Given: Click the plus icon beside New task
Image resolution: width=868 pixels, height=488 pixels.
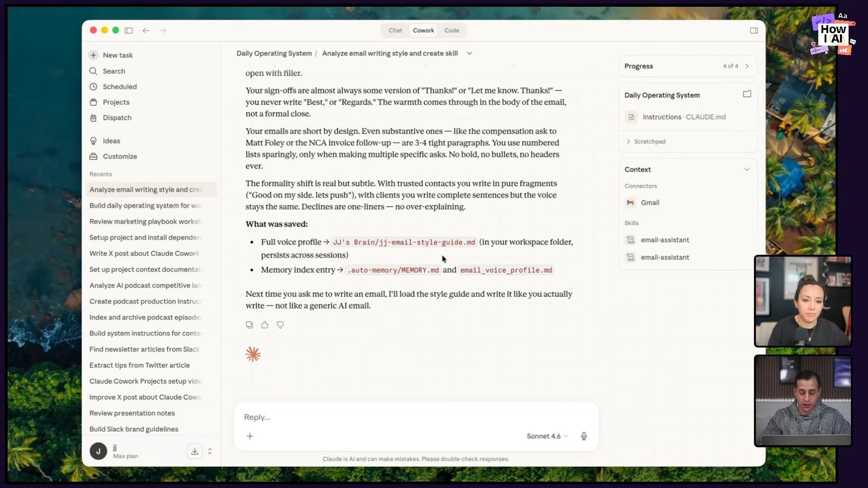Looking at the screenshot, I should click(x=93, y=55).
